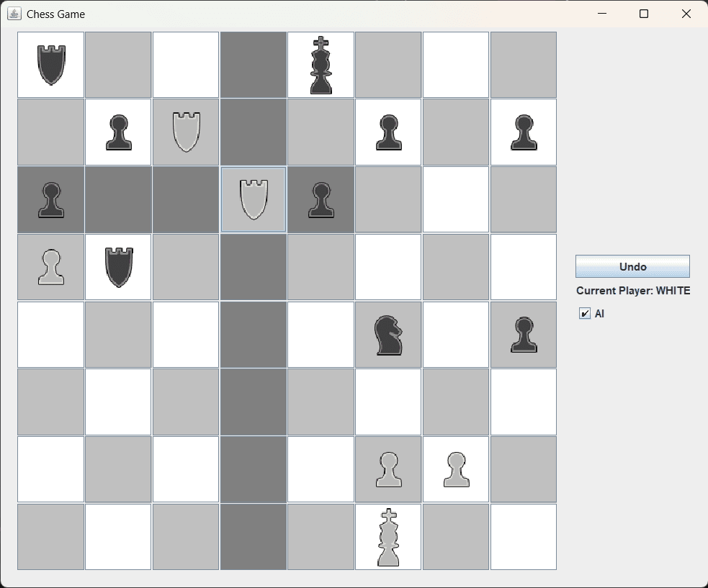
Task: Select the white king piece
Action: pos(388,537)
